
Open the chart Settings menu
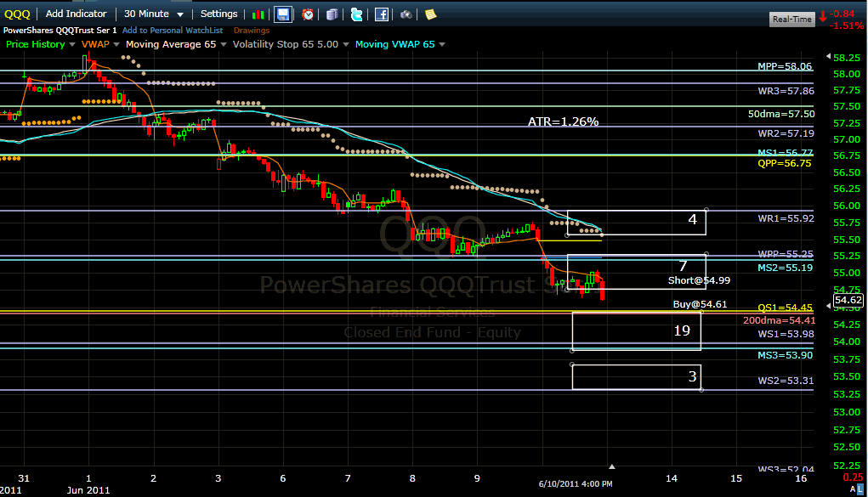218,14
